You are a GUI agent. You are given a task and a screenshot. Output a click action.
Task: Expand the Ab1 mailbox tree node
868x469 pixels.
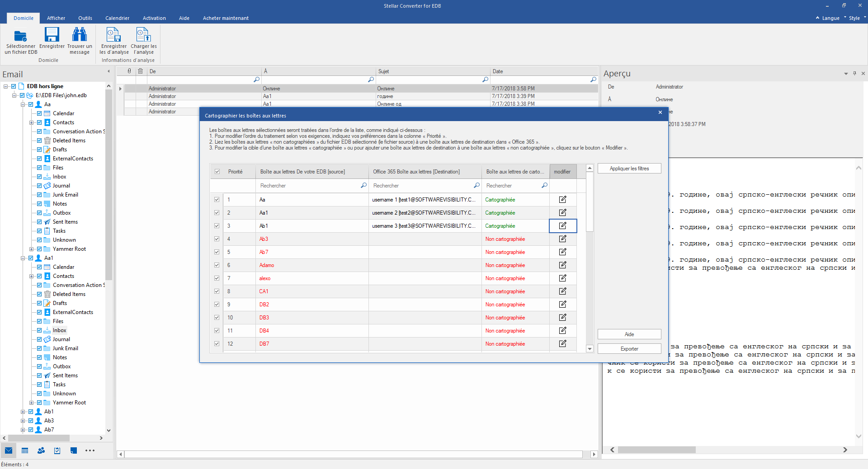click(23, 412)
